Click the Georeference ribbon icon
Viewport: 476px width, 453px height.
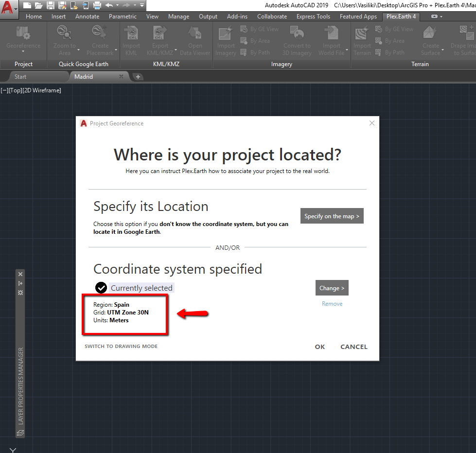(23, 33)
